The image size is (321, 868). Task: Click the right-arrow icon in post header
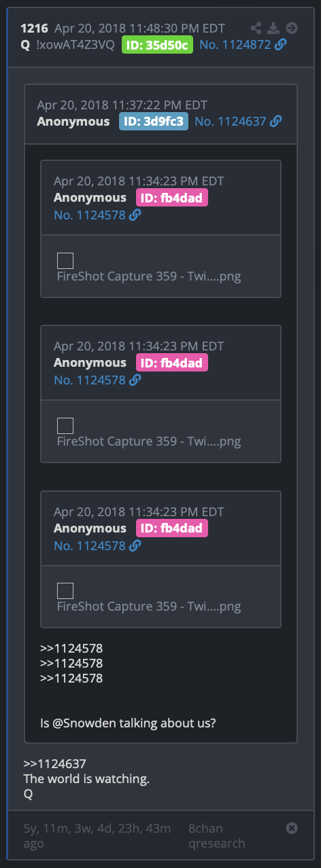click(292, 28)
